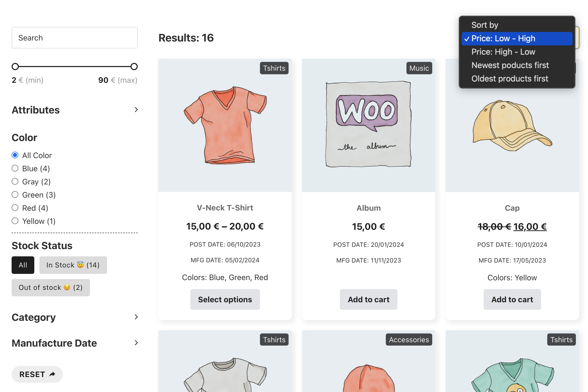The height and width of the screenshot is (392, 588).
Task: Click the Music category badge on Album
Action: click(x=419, y=68)
